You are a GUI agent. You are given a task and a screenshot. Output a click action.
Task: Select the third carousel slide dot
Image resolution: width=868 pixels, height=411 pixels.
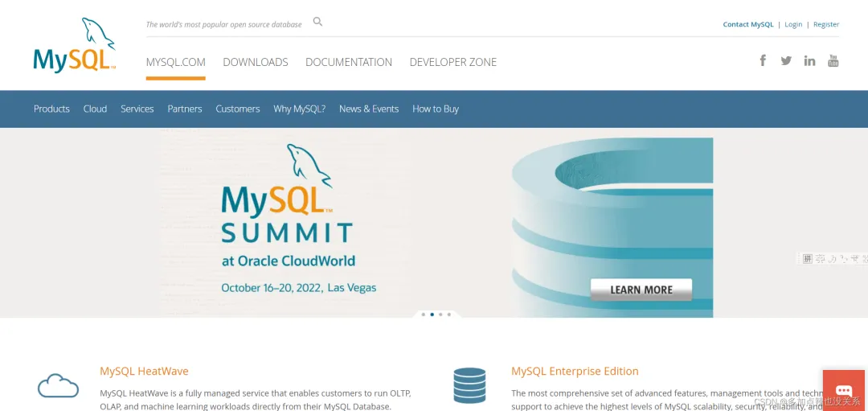[x=440, y=314]
